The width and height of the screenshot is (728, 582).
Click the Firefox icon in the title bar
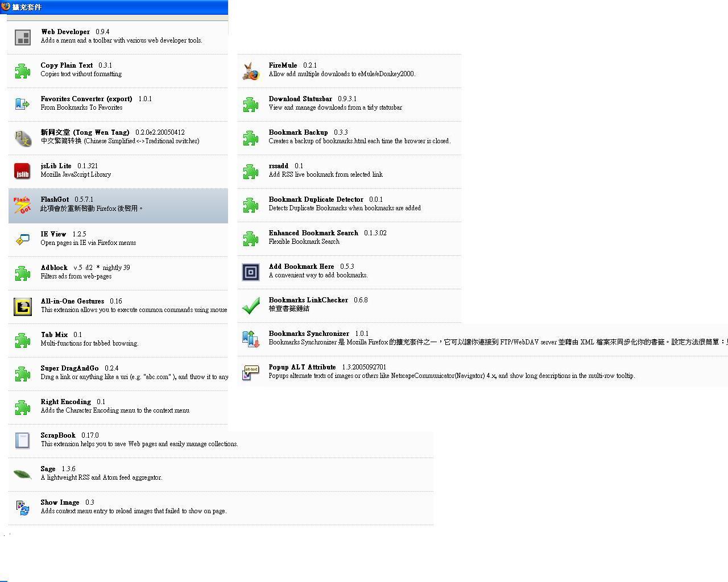click(6, 7)
